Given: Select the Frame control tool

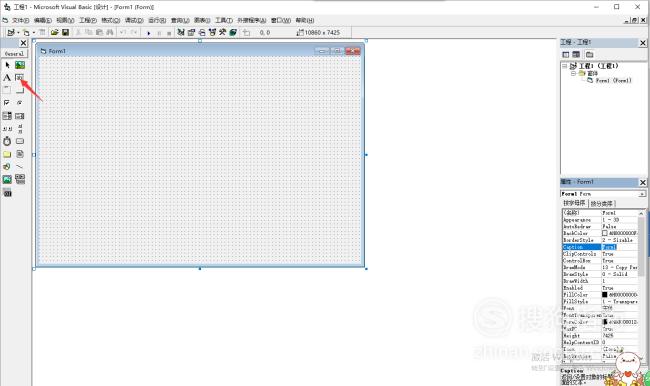Looking at the screenshot, I should coord(7,90).
